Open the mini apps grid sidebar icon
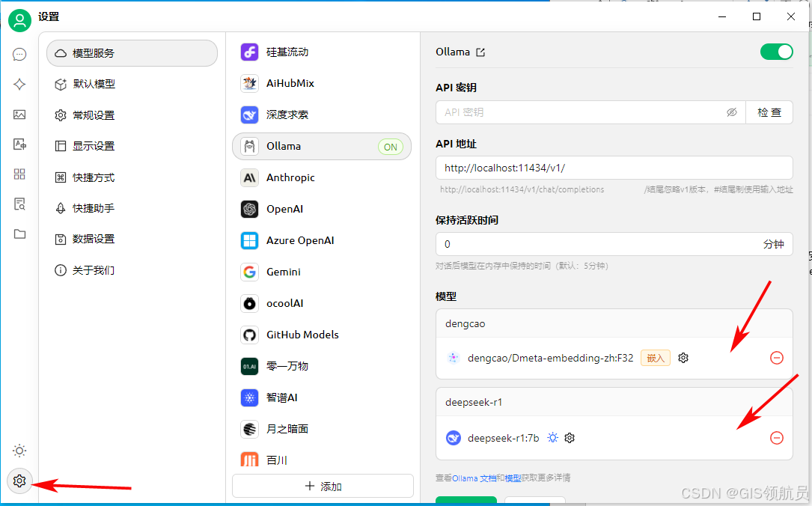Viewport: 812px width, 506px height. 19,174
